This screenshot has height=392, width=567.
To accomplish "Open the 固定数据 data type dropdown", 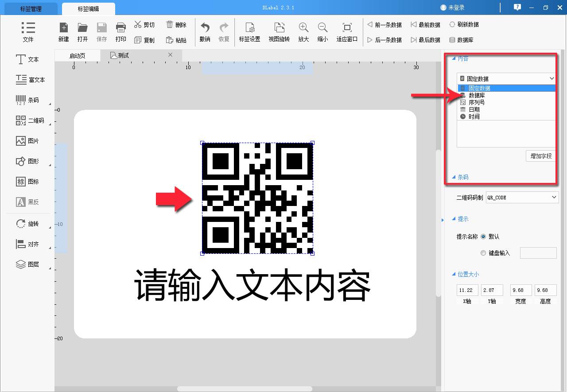I will pos(507,78).
